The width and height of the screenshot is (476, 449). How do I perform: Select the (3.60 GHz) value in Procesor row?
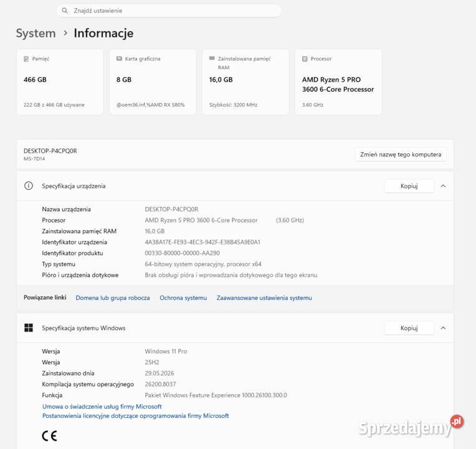(x=290, y=220)
